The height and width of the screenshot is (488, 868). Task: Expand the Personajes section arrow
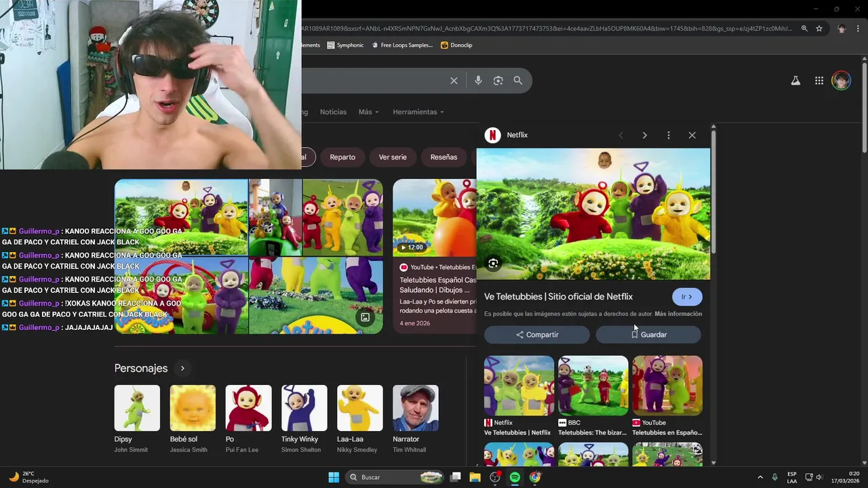coord(182,368)
